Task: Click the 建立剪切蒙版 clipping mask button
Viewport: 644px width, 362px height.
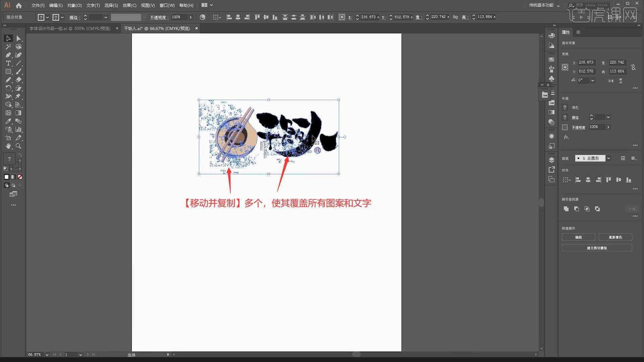Action: (x=597, y=247)
